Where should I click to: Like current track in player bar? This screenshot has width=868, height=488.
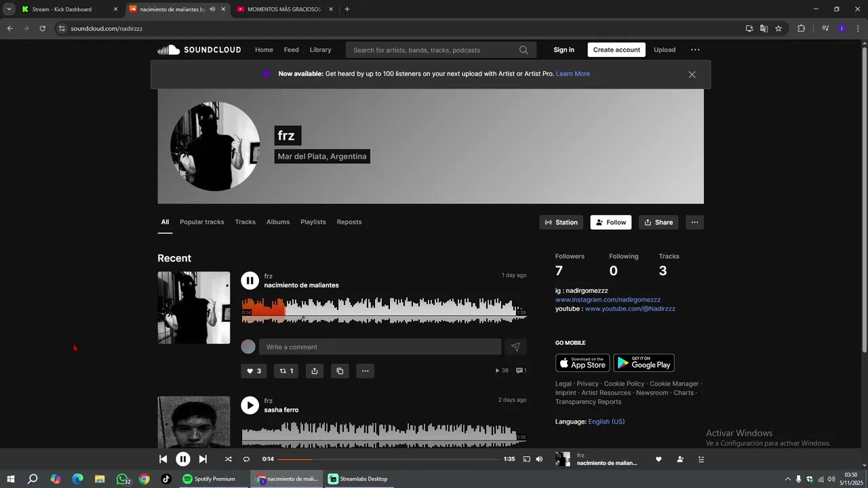[658, 459]
